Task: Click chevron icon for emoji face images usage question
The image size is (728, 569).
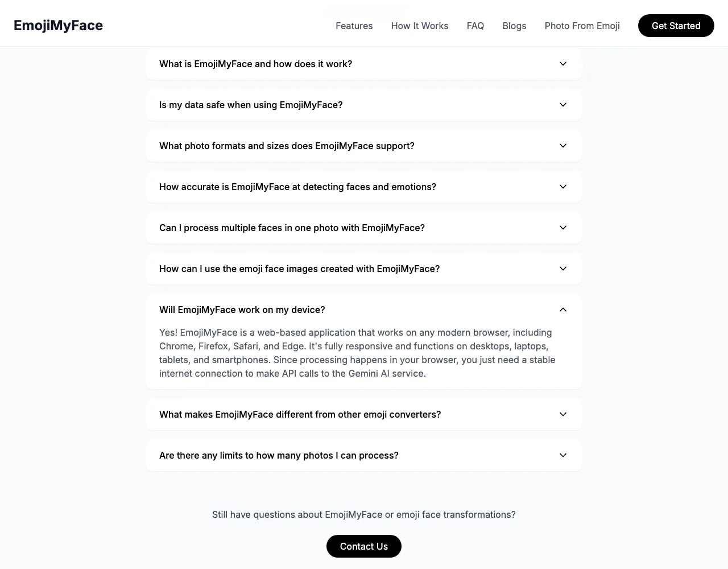Action: click(x=563, y=269)
